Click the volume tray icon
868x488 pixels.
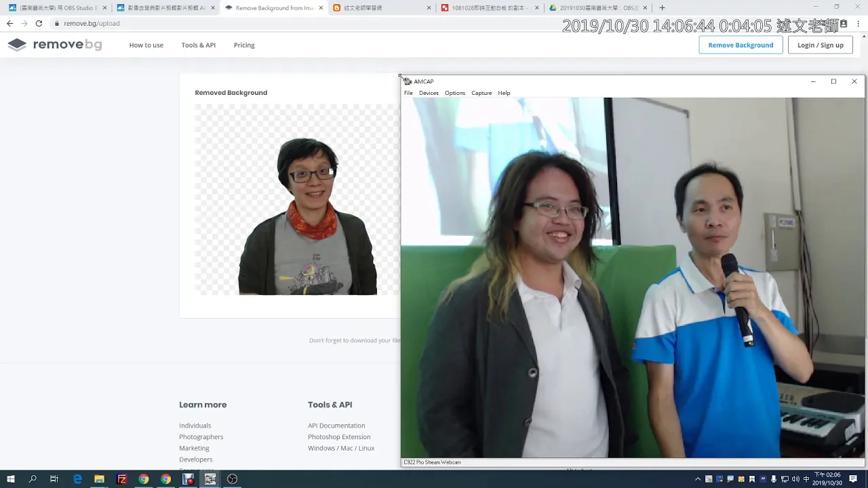tap(795, 479)
